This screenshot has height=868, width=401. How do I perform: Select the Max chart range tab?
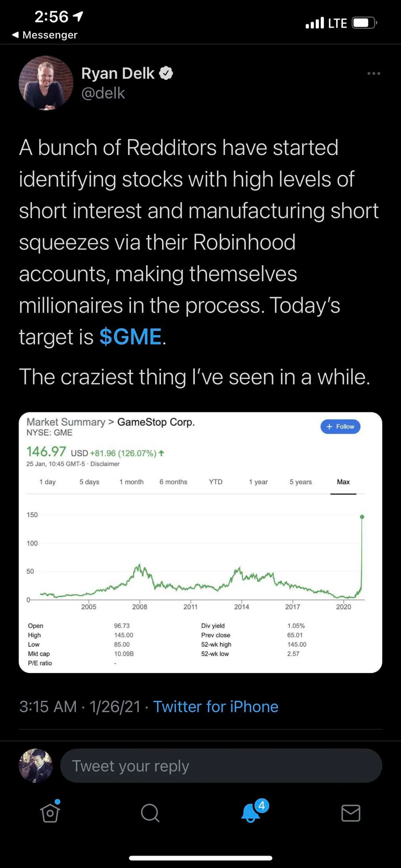click(343, 482)
